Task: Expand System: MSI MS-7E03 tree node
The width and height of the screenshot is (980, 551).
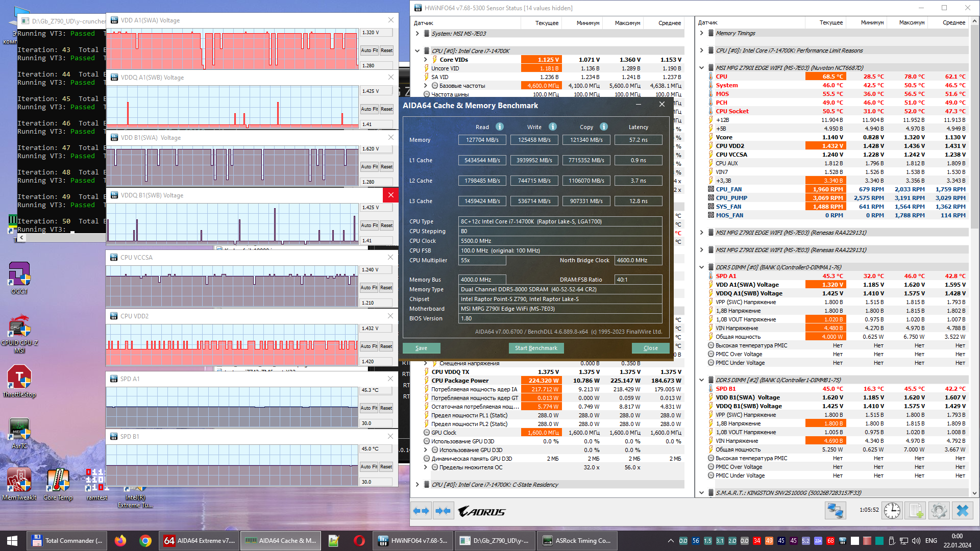Action: 418,34
